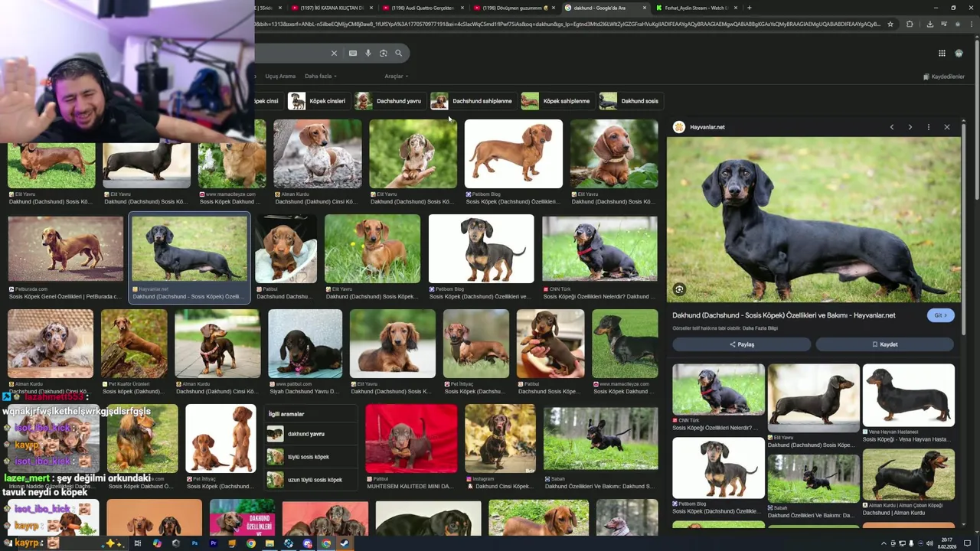Open the preview panel three-dot menu
Image resolution: width=980 pixels, height=551 pixels.
click(x=928, y=127)
